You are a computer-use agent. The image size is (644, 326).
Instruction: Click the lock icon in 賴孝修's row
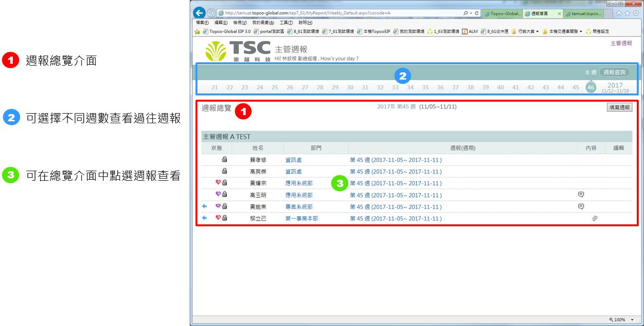224,159
